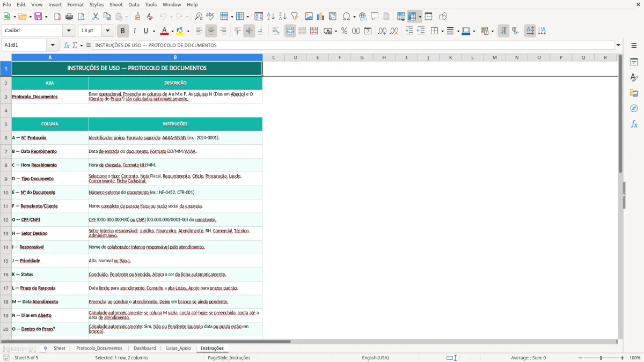Insert comment speech bubble icon
644x362 pixels.
[375, 17]
